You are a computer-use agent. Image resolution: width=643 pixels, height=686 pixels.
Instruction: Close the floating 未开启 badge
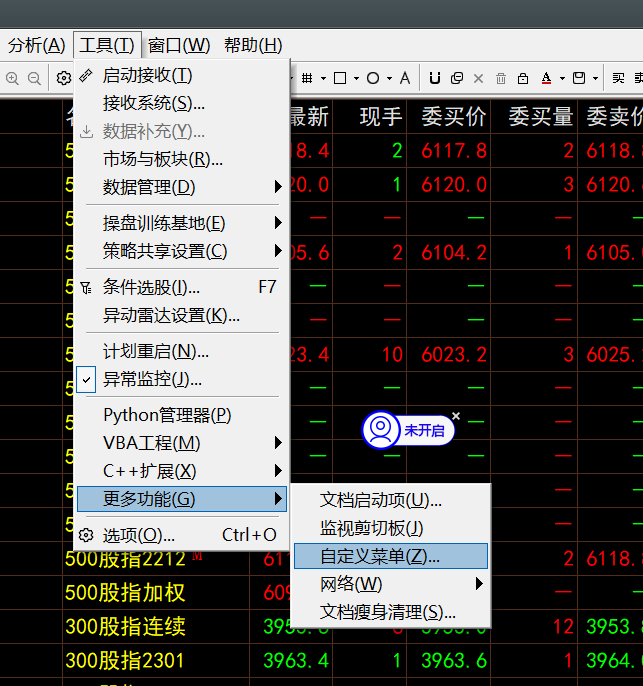(x=456, y=415)
